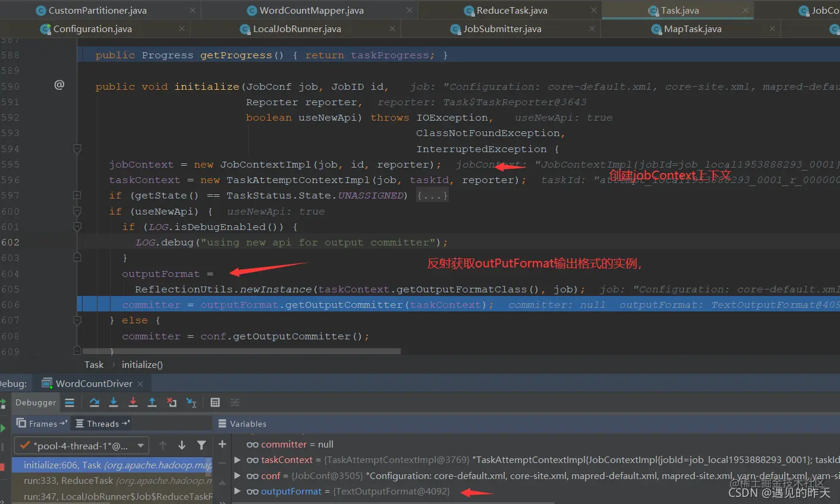
Task: Close the MapTask.java tab
Action: (772, 29)
